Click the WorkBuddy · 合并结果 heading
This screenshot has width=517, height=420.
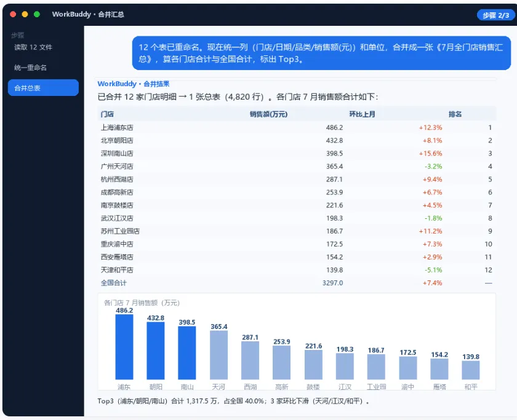pos(133,84)
